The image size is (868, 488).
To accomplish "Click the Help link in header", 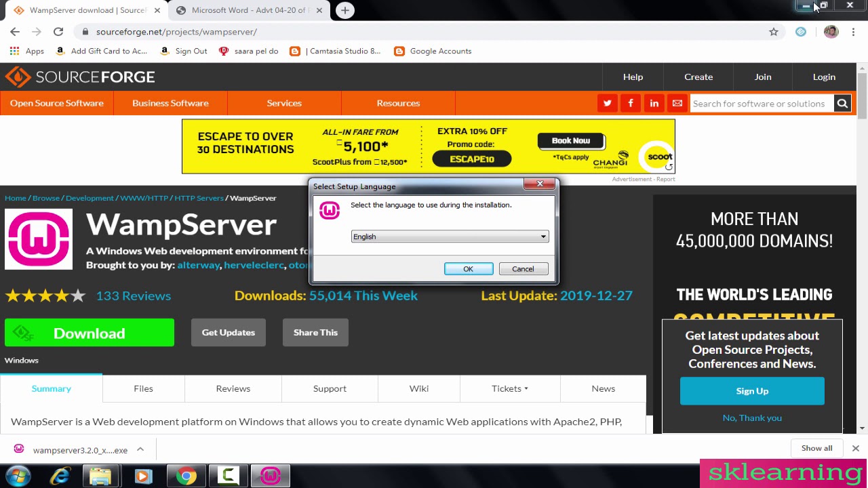I will [x=633, y=77].
